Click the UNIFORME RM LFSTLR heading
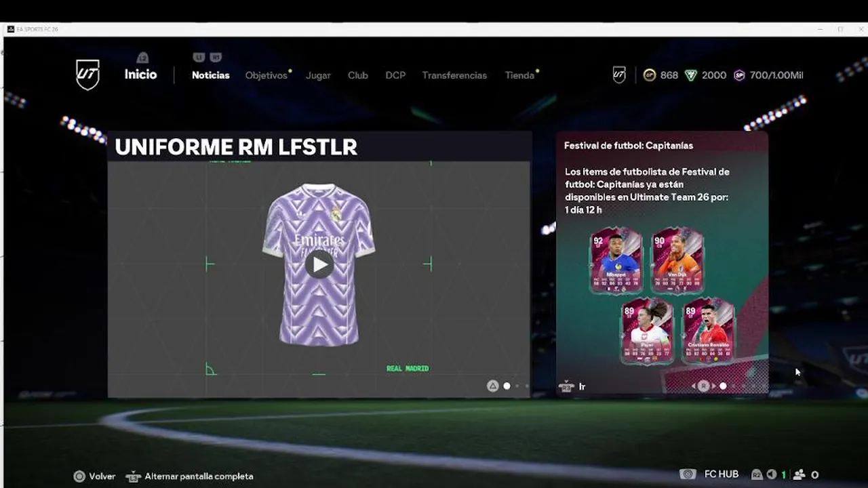Screen dimensions: 868x488 236,147
